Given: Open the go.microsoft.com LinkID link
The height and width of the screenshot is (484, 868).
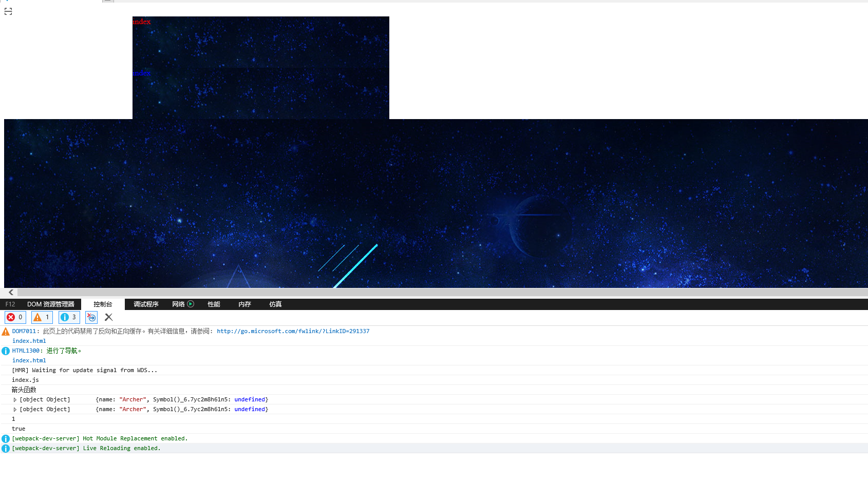Looking at the screenshot, I should pos(293,331).
